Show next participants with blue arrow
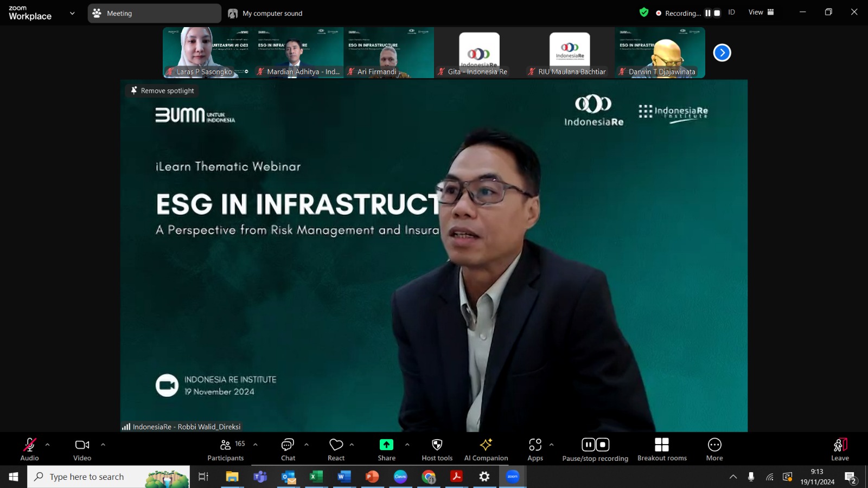868x488 pixels. [x=722, y=53]
